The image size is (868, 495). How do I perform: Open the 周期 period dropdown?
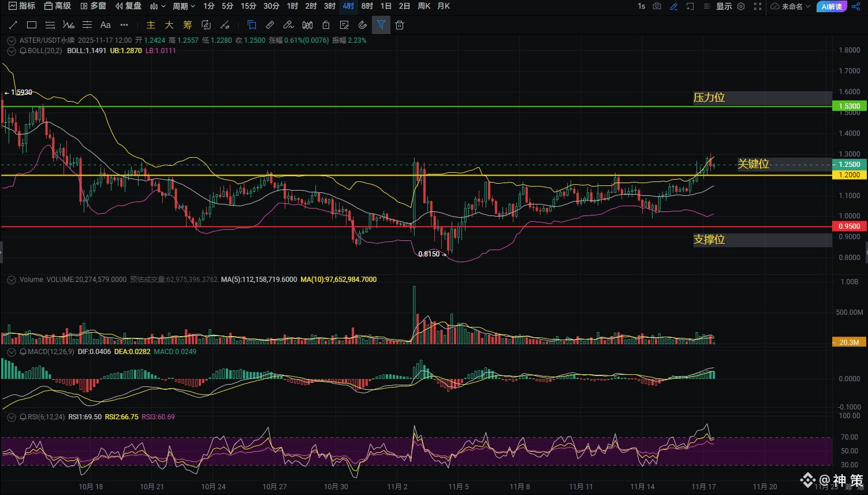[x=184, y=6]
